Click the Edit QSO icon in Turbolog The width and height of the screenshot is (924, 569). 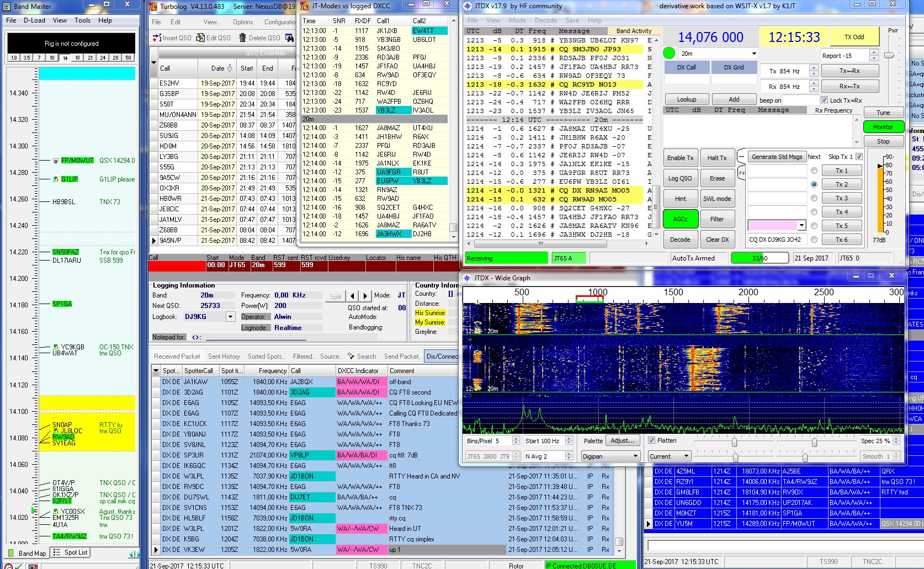[200, 38]
